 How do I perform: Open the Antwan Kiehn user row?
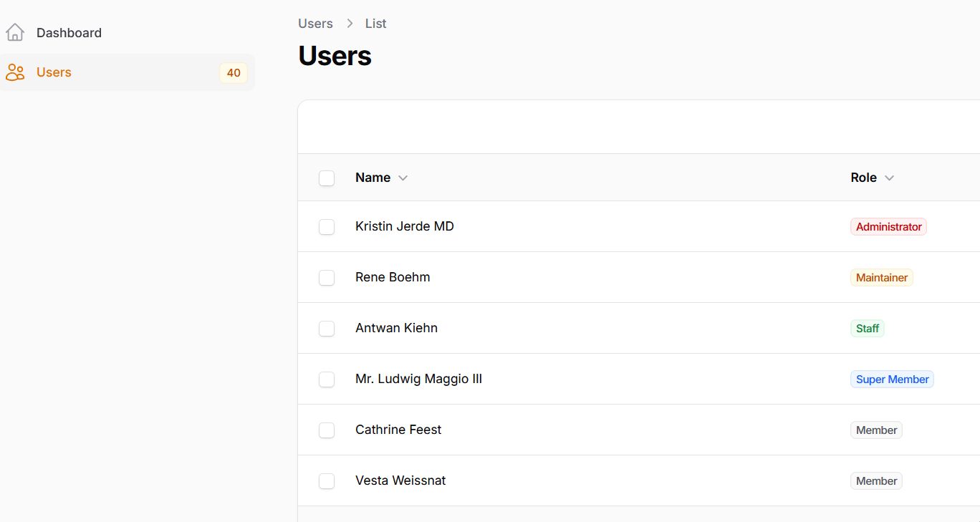click(x=396, y=328)
